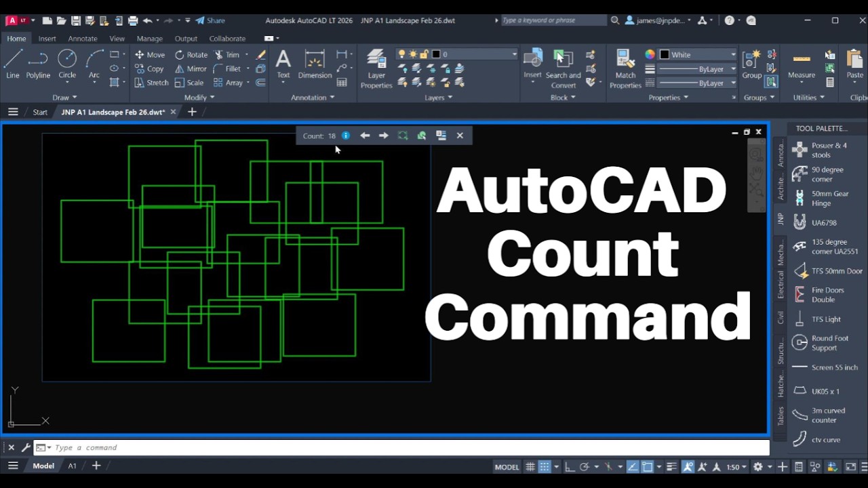Image resolution: width=868 pixels, height=488 pixels.
Task: Click the Fillet command button
Action: pos(227,68)
